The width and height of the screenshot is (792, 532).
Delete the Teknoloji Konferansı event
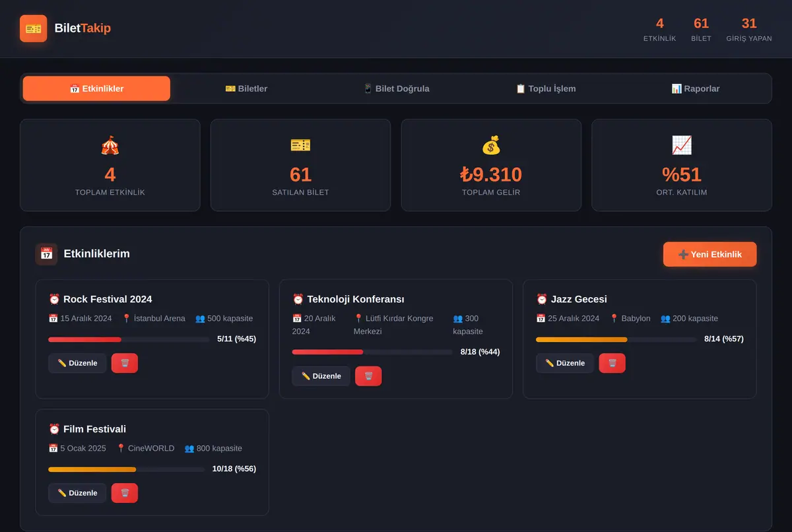click(368, 376)
